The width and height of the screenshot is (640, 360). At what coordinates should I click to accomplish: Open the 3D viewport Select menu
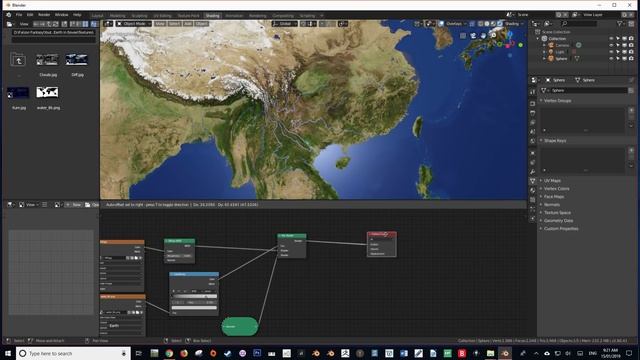(174, 24)
